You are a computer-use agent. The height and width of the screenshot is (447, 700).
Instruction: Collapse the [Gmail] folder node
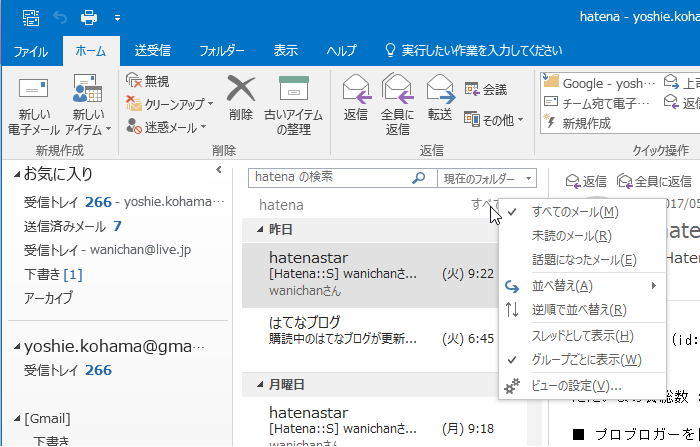point(17,419)
